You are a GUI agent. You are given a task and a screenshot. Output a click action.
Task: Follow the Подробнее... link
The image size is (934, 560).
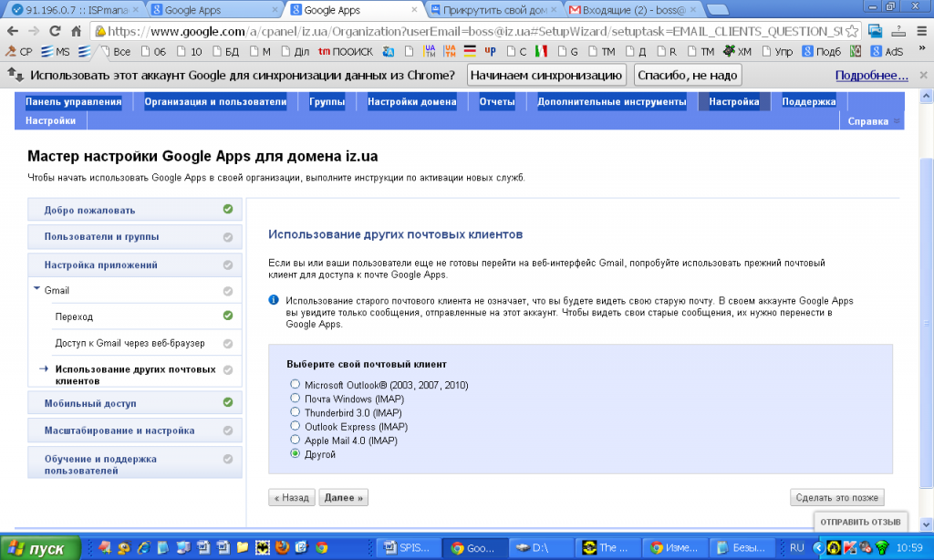click(x=871, y=75)
